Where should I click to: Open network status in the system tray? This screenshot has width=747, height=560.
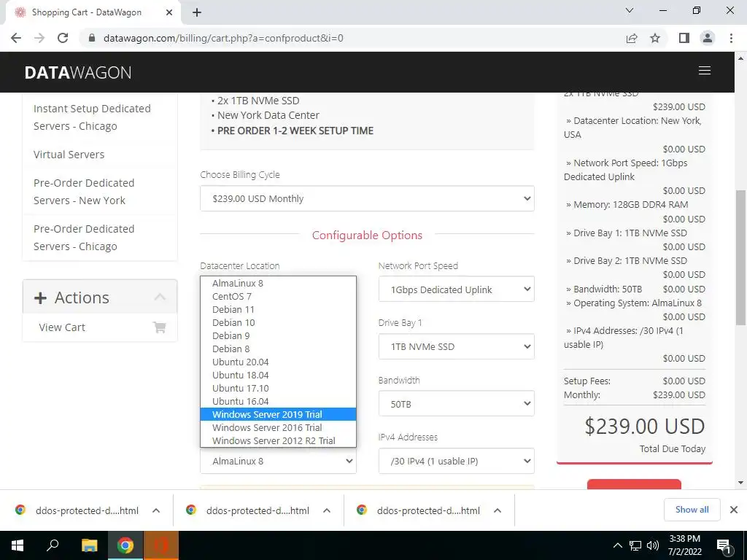coord(635,545)
